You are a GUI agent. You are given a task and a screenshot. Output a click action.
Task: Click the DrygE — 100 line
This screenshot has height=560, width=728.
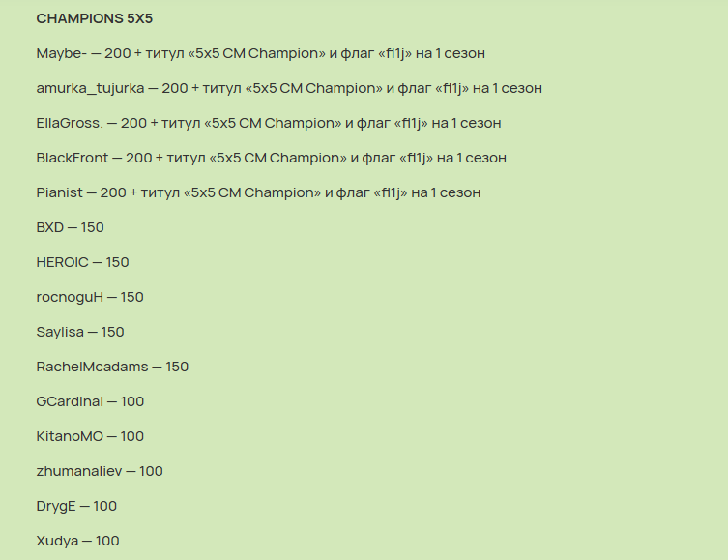click(76, 506)
